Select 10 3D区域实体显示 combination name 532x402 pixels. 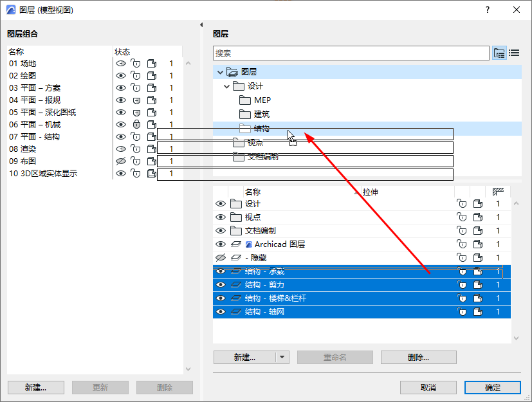click(43, 174)
